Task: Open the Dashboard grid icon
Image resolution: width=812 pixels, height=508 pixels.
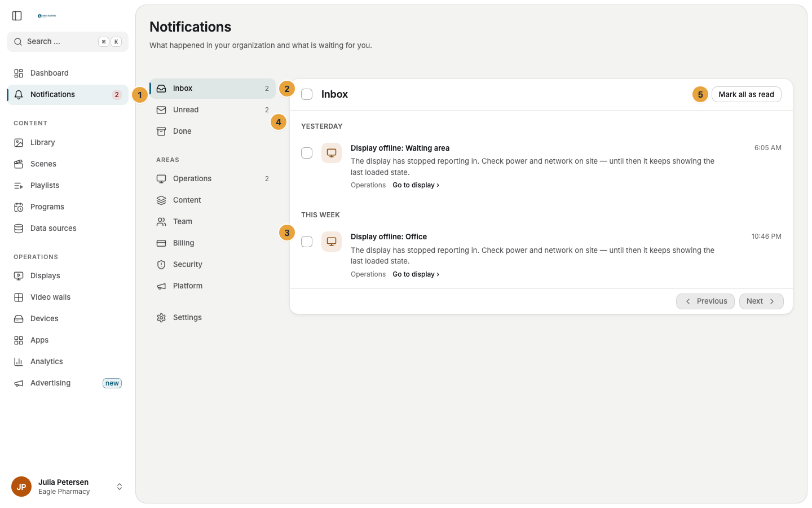Action: (x=19, y=73)
